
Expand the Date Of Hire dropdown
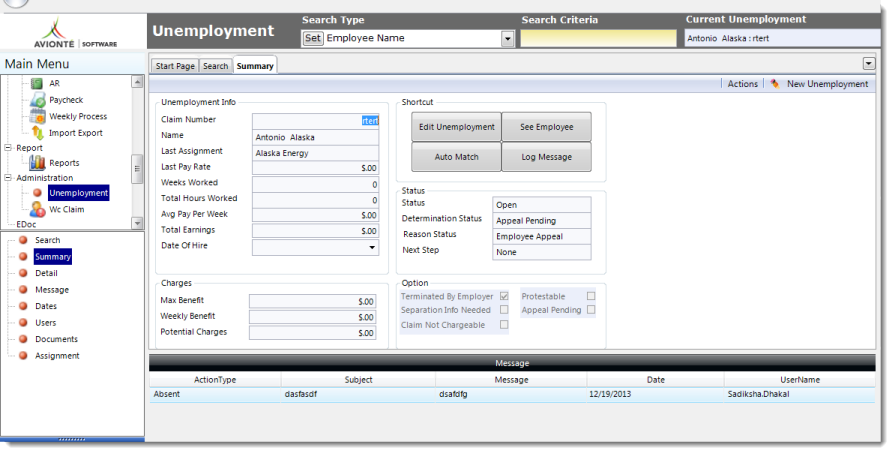[373, 246]
